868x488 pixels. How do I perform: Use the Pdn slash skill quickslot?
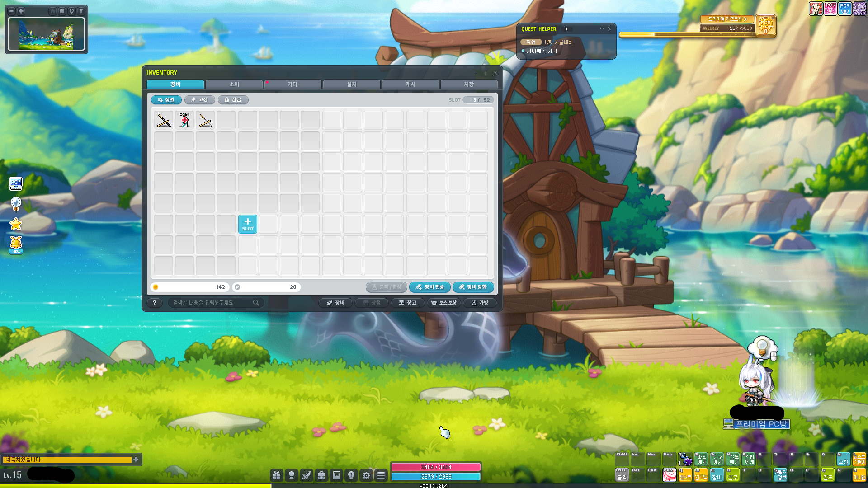(x=670, y=475)
